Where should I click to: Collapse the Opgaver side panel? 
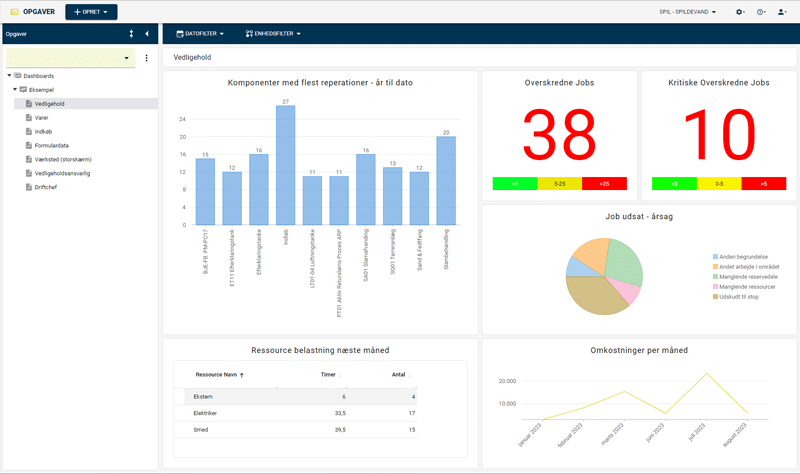pyautogui.click(x=147, y=34)
